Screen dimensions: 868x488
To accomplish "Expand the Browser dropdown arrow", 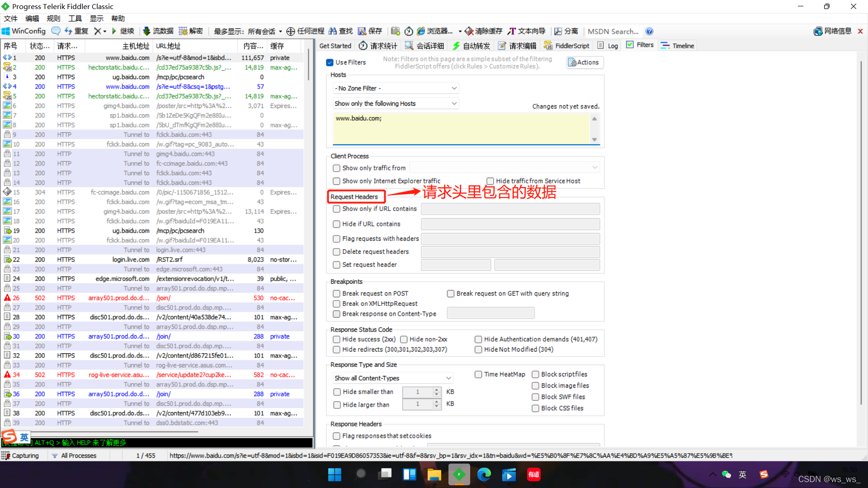I will point(460,32).
